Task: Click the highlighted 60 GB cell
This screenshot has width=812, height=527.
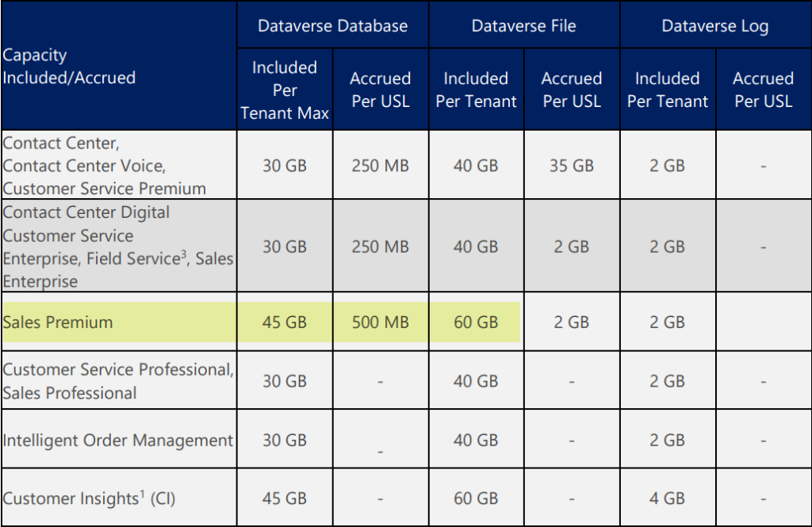Action: pyautogui.click(x=475, y=323)
